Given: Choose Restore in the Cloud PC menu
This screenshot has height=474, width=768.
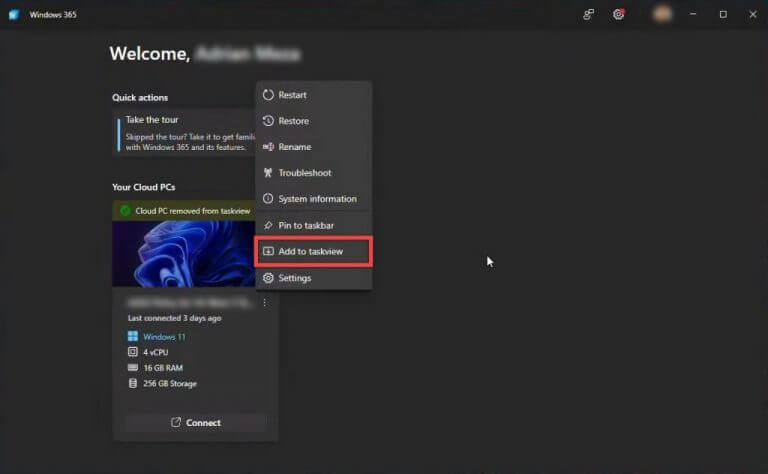Looking at the screenshot, I should (x=313, y=121).
